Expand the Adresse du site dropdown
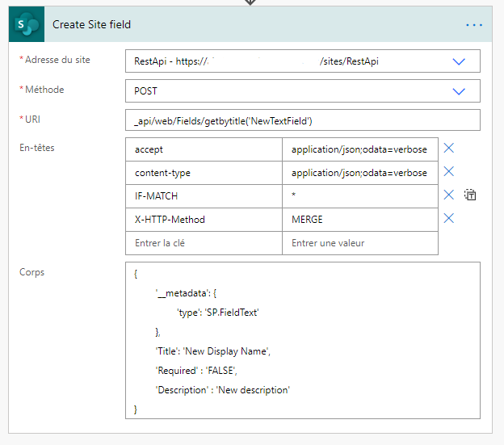Screen dimensions: 504x445 pyautogui.click(x=459, y=61)
